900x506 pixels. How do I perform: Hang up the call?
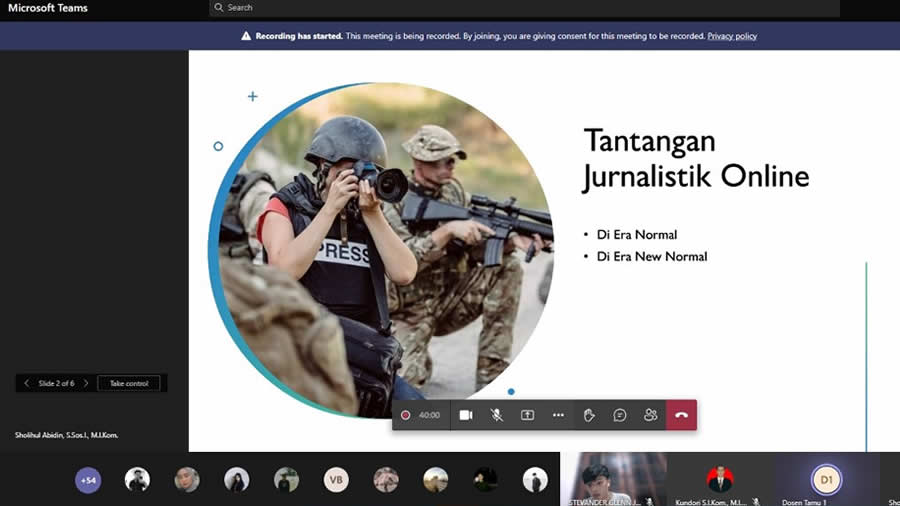click(x=682, y=415)
